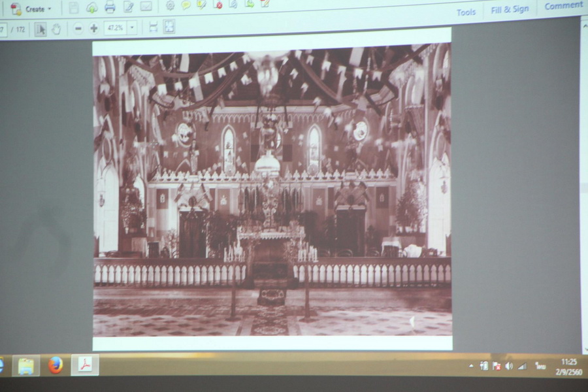
Task: Click the upload to cloud icon
Action: pyautogui.click(x=92, y=7)
